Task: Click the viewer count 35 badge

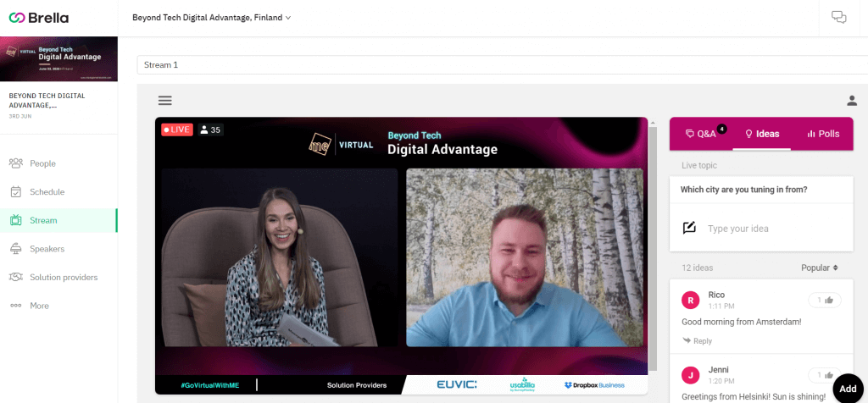Action: 211,130
